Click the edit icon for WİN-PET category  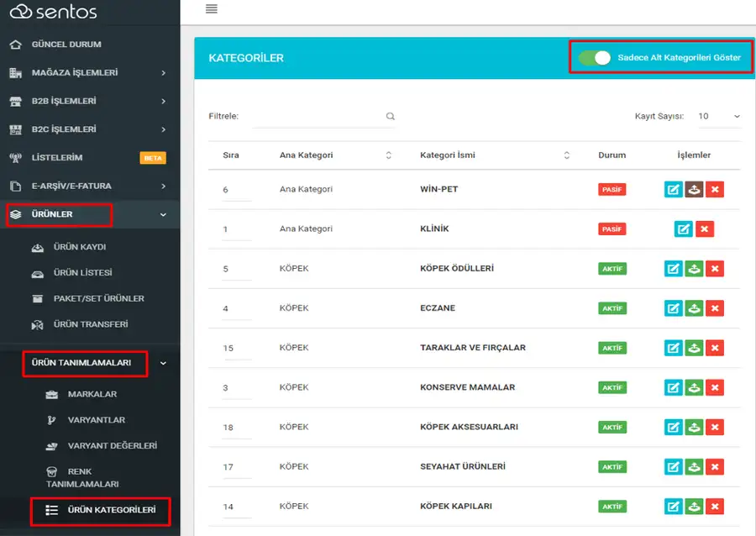pyautogui.click(x=673, y=189)
